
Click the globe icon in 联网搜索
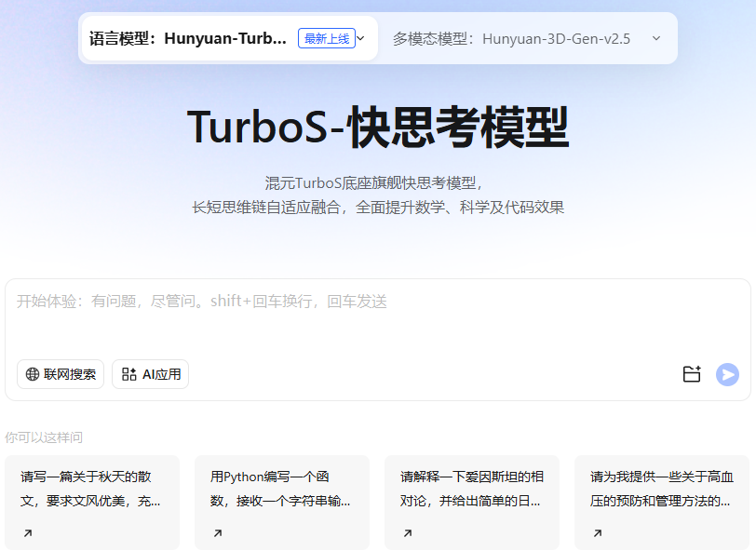(x=33, y=374)
